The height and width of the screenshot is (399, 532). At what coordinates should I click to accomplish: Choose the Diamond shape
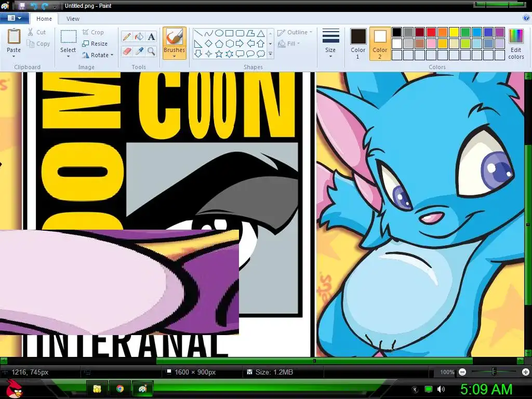(x=209, y=44)
